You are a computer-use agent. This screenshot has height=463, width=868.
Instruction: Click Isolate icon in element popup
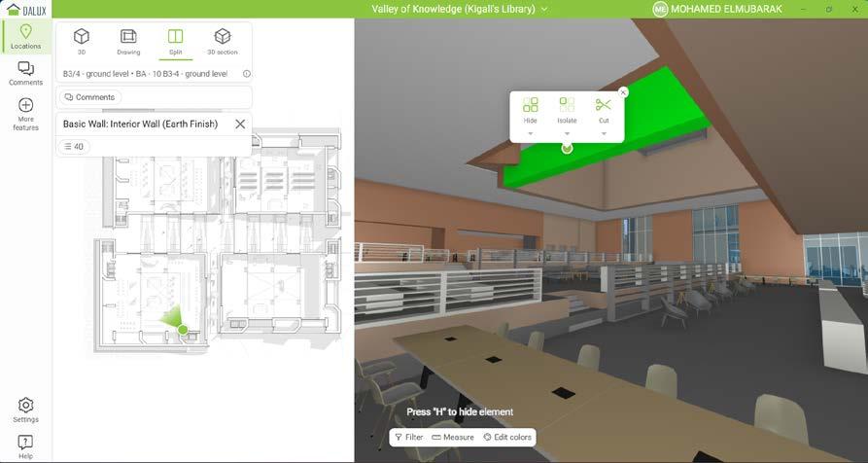click(567, 104)
